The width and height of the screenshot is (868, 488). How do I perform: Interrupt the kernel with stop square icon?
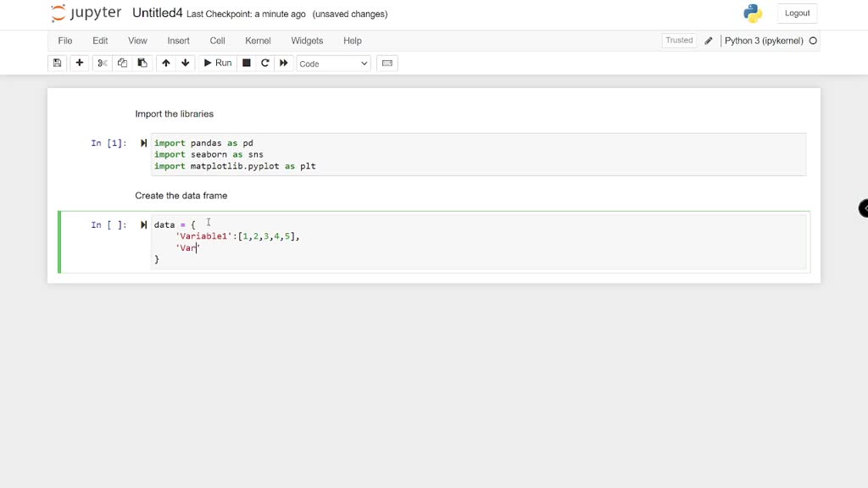tap(247, 63)
